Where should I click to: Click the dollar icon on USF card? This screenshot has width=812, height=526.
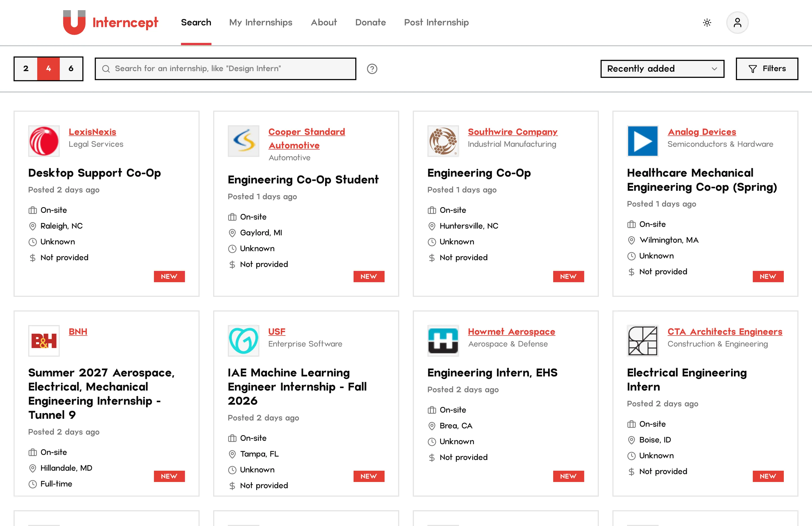[x=232, y=486]
